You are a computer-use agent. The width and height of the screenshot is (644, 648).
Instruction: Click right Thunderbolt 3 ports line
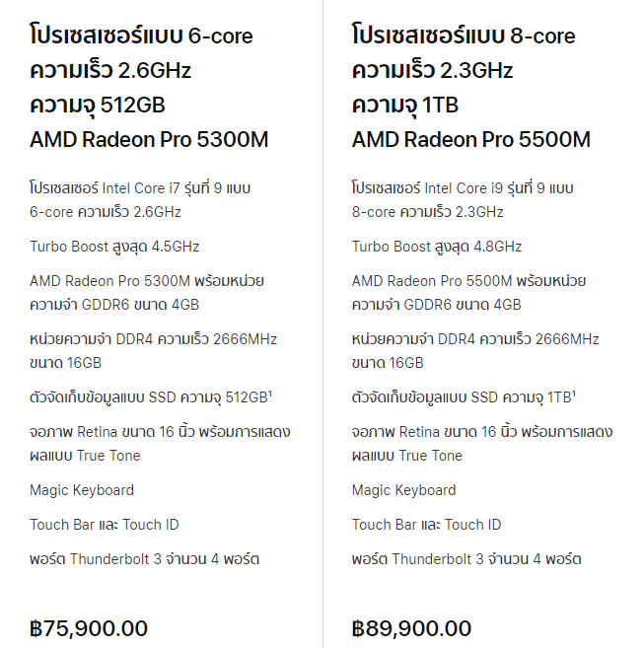click(x=466, y=558)
